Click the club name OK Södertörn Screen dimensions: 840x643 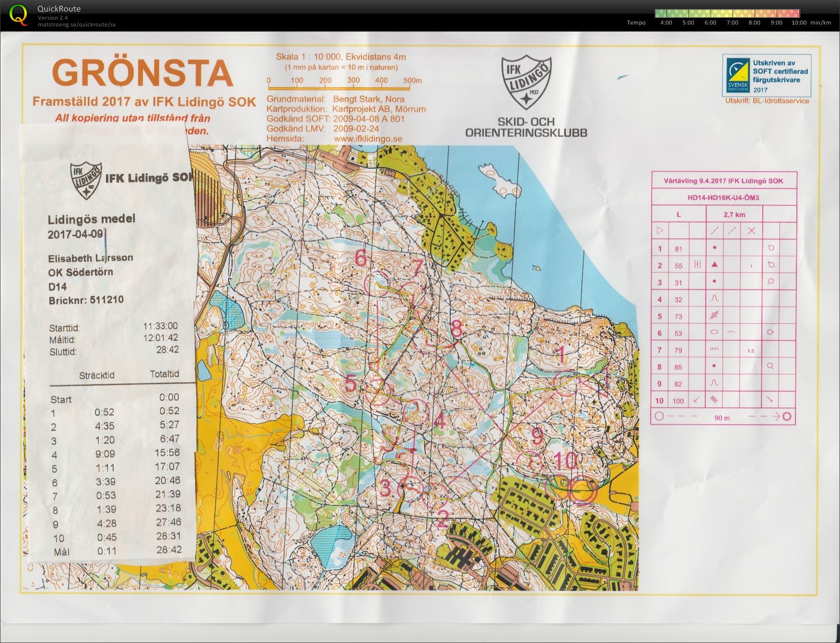pos(81,272)
